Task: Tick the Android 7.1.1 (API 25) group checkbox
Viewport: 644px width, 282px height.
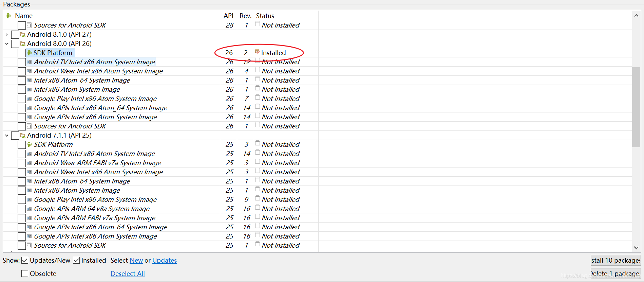Action: (x=15, y=135)
